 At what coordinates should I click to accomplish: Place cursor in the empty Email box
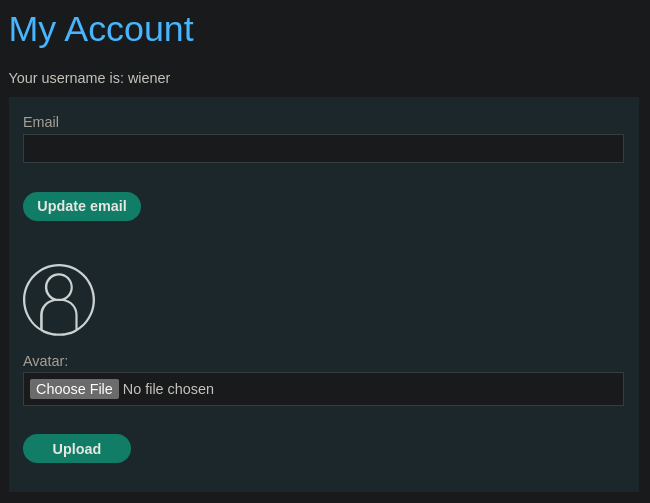(x=323, y=148)
